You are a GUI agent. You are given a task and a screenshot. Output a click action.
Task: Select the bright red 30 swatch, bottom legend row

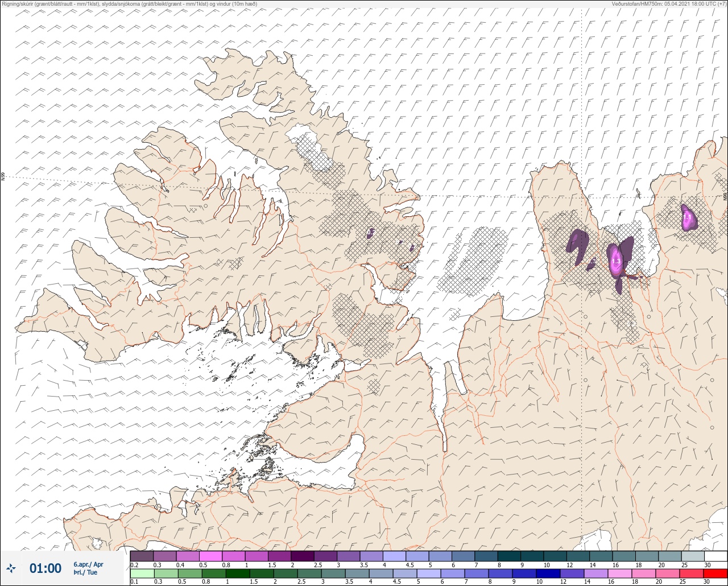pos(715,573)
